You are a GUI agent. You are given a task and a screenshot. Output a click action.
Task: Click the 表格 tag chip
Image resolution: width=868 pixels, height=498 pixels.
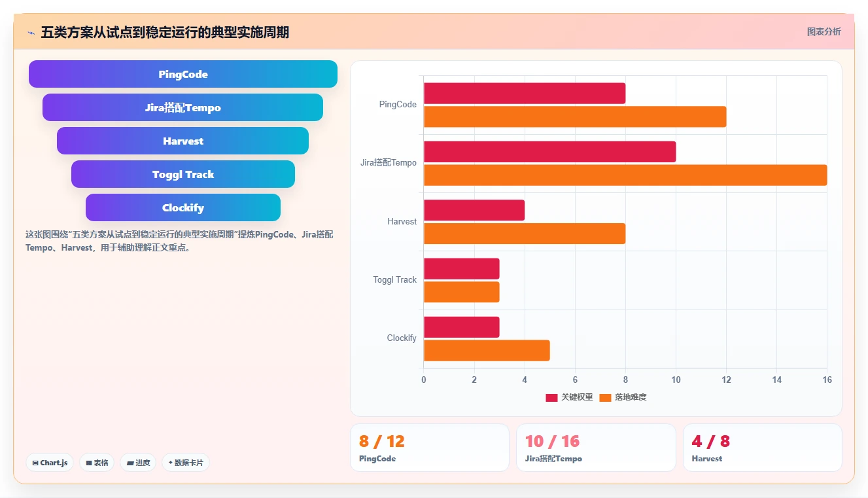click(97, 463)
